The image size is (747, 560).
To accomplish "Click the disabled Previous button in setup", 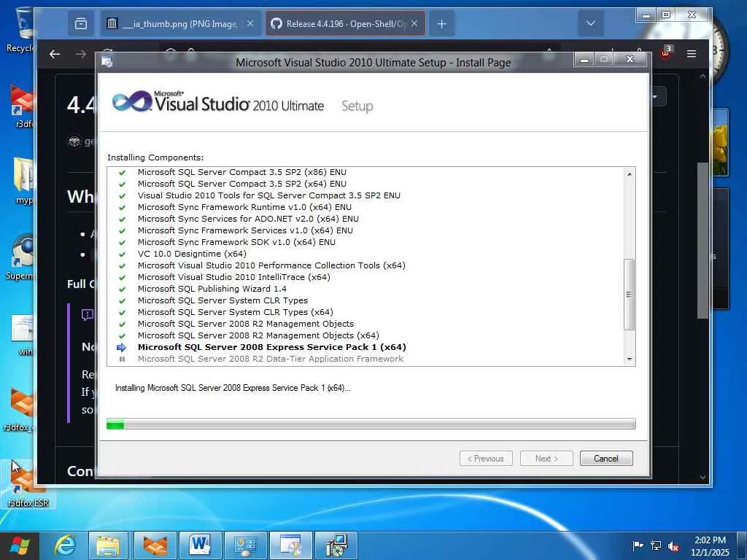I will [x=486, y=458].
